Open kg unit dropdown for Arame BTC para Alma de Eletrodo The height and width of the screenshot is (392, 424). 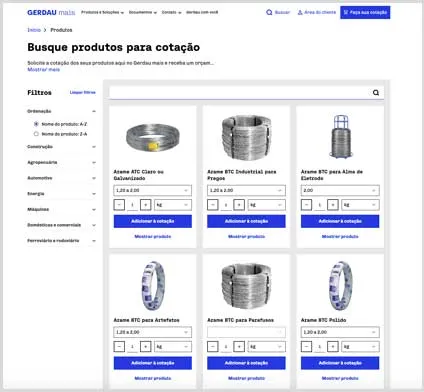tap(360, 205)
